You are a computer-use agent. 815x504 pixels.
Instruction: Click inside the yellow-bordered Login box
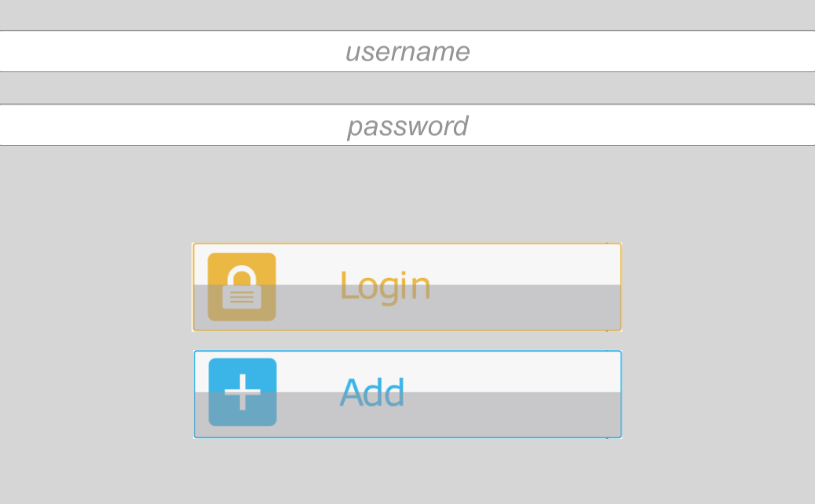(x=407, y=287)
